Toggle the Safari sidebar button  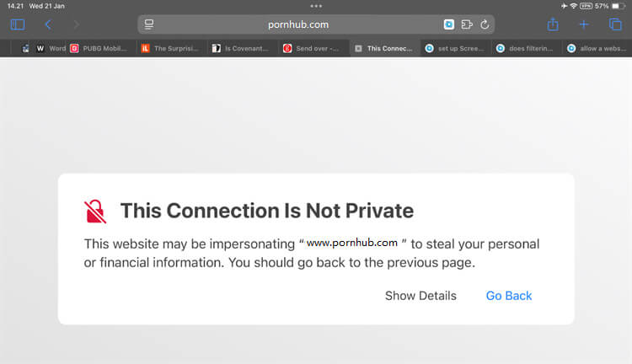(18, 24)
